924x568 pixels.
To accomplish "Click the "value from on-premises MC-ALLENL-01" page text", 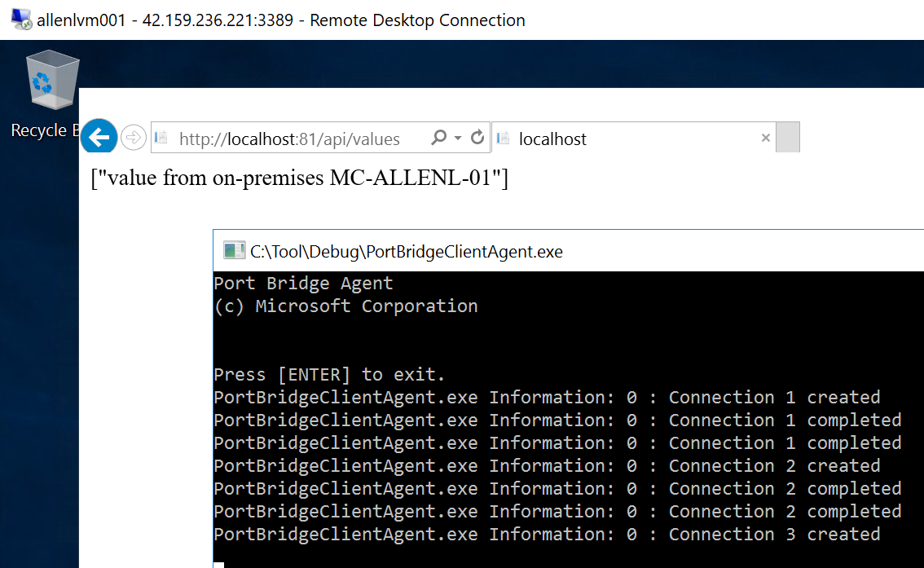I will [x=299, y=178].
